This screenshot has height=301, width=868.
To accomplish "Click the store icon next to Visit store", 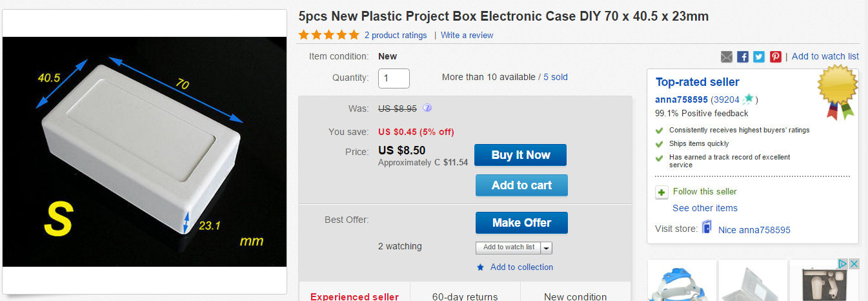I will pos(707,228).
